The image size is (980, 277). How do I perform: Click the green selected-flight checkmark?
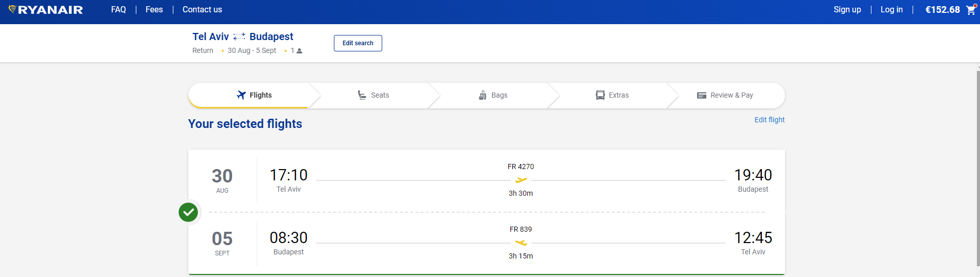(x=188, y=212)
